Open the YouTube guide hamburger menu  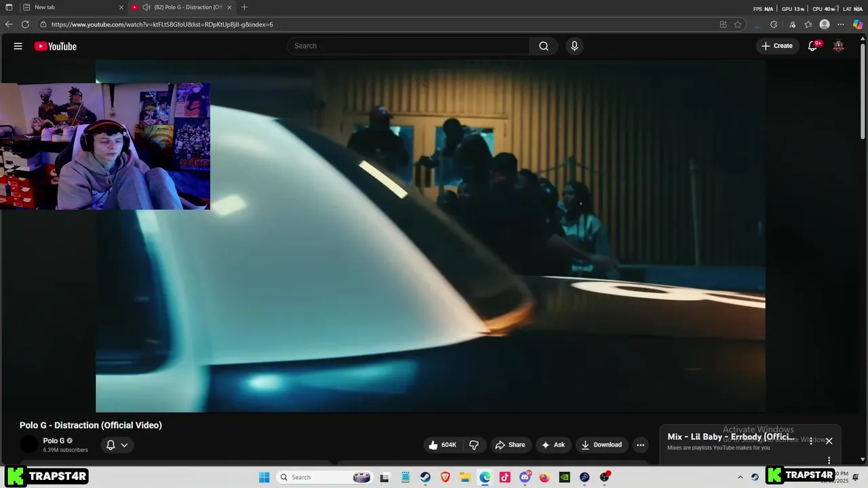click(18, 46)
